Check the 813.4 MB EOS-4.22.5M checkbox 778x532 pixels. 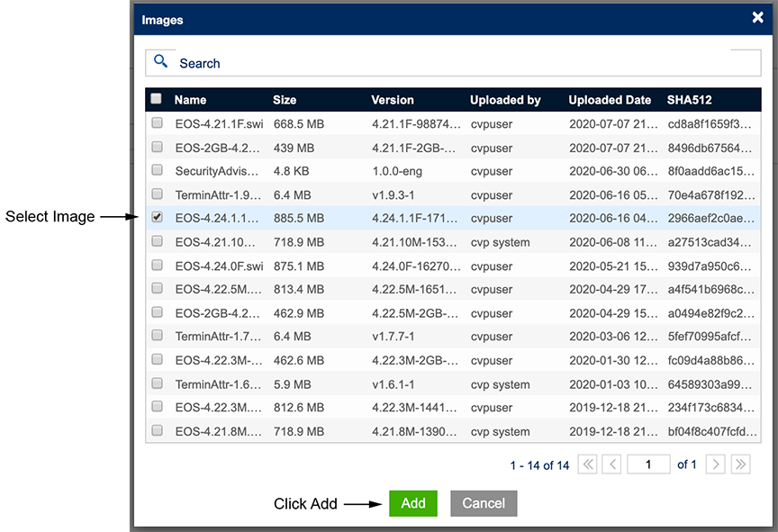158,288
